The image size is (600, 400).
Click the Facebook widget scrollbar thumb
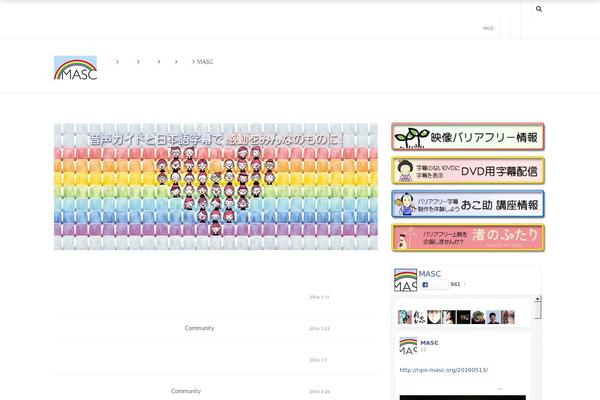coord(538,310)
